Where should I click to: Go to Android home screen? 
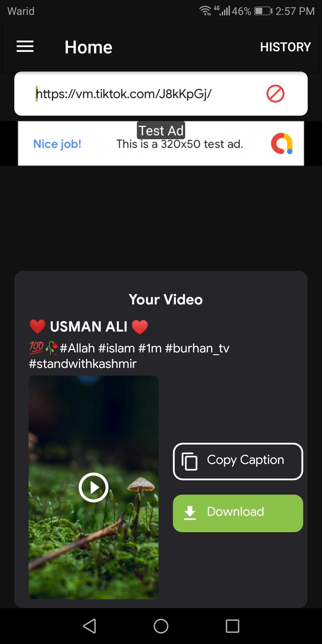pos(161,626)
